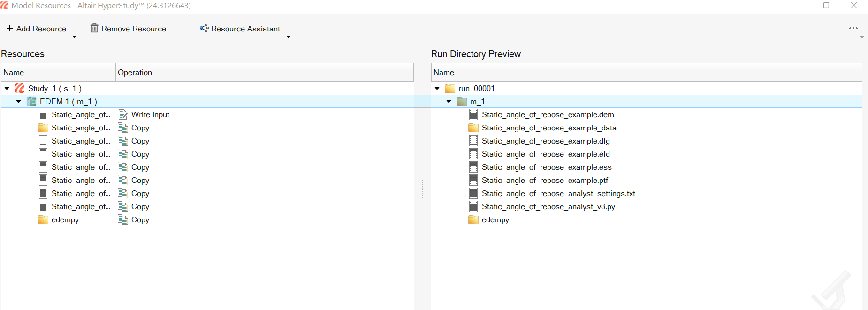Image resolution: width=868 pixels, height=310 pixels.
Task: Select Static_angle_of_repose_example.ess file icon
Action: (x=473, y=167)
